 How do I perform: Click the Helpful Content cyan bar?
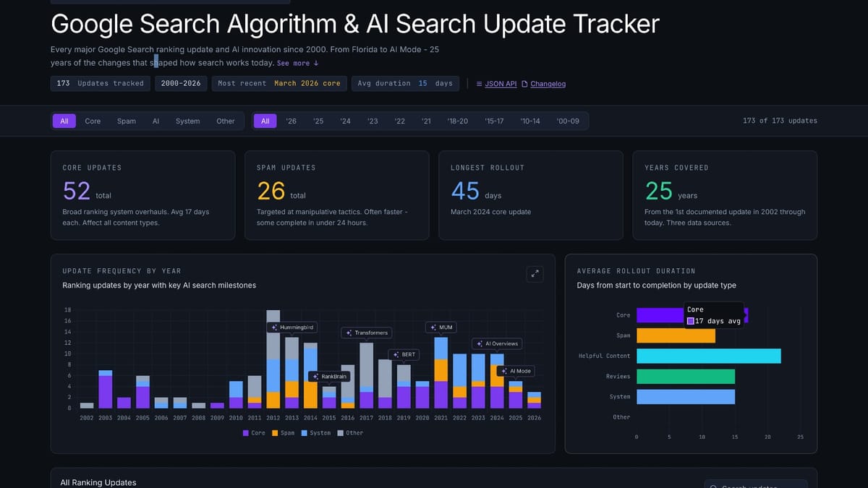pyautogui.click(x=708, y=356)
